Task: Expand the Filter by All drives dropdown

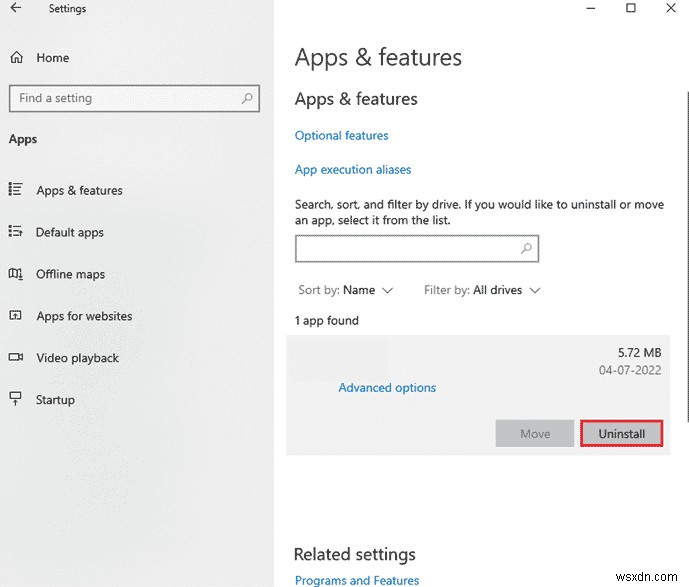Action: [482, 290]
